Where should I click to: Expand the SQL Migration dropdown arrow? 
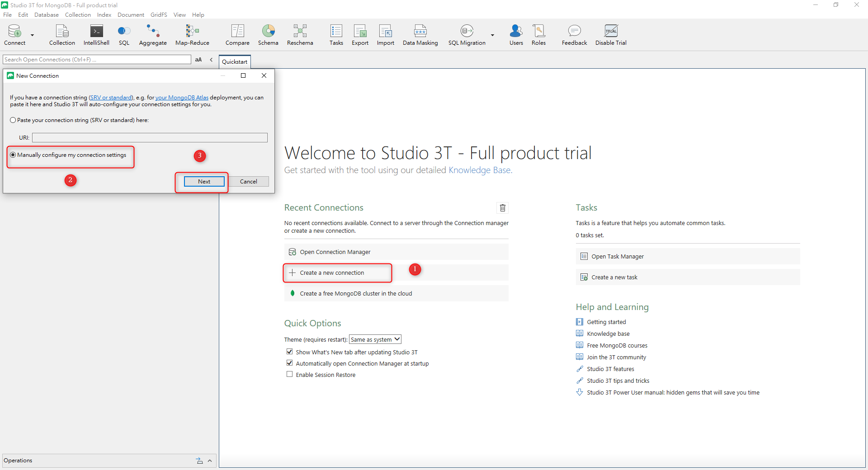coord(492,35)
